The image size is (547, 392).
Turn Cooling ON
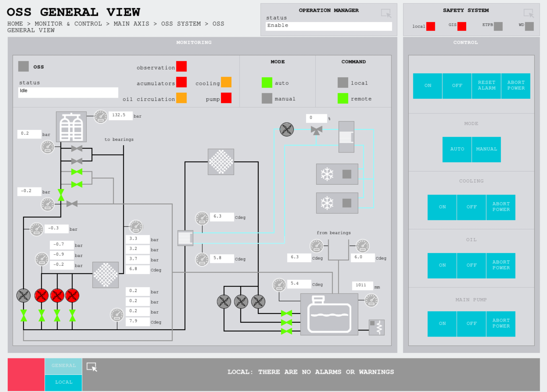point(442,207)
